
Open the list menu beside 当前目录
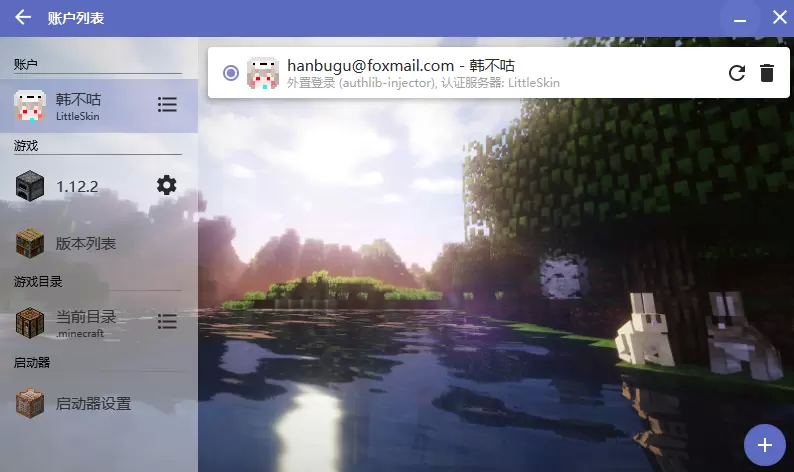click(167, 321)
